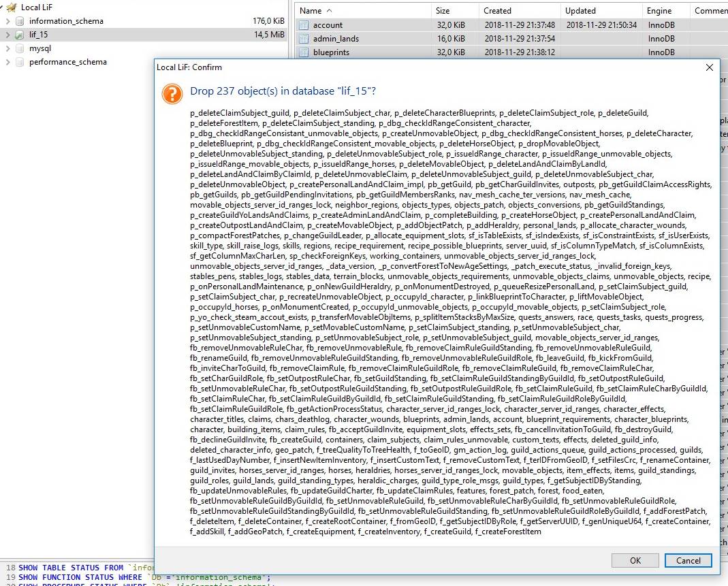This screenshot has width=728, height=586.
Task: Click the orange question mark icon
Action: pyautogui.click(x=172, y=93)
